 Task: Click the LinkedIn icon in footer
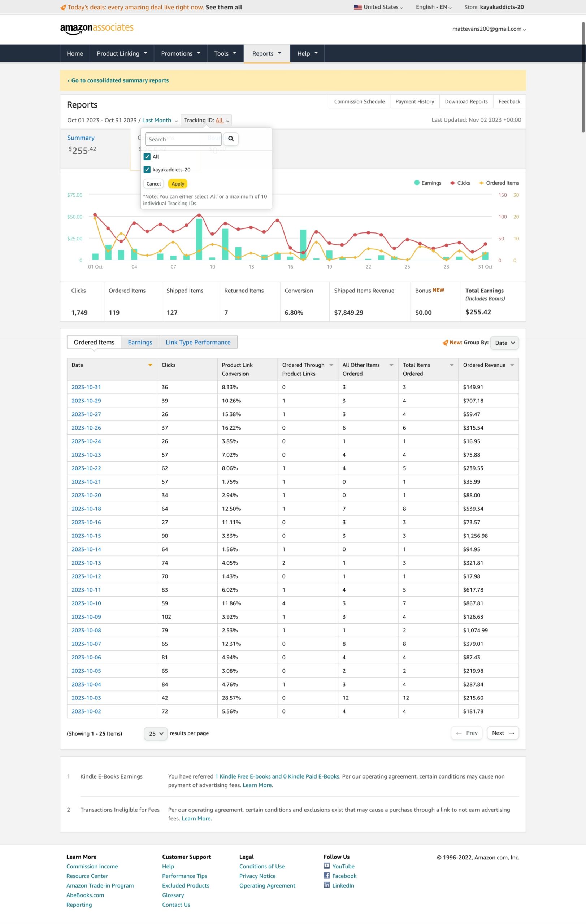[x=327, y=885]
